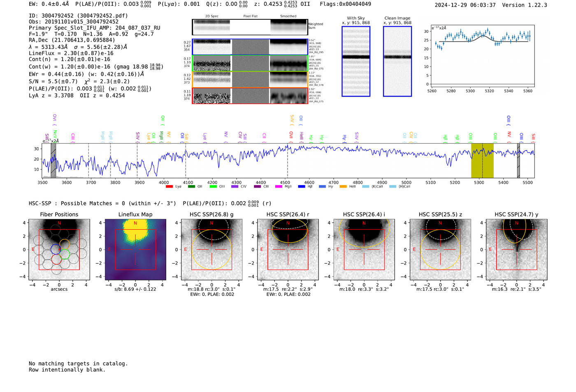This screenshot has height=392, width=576.
Task: Click the orange HeII legend swatch
Action: point(343,187)
